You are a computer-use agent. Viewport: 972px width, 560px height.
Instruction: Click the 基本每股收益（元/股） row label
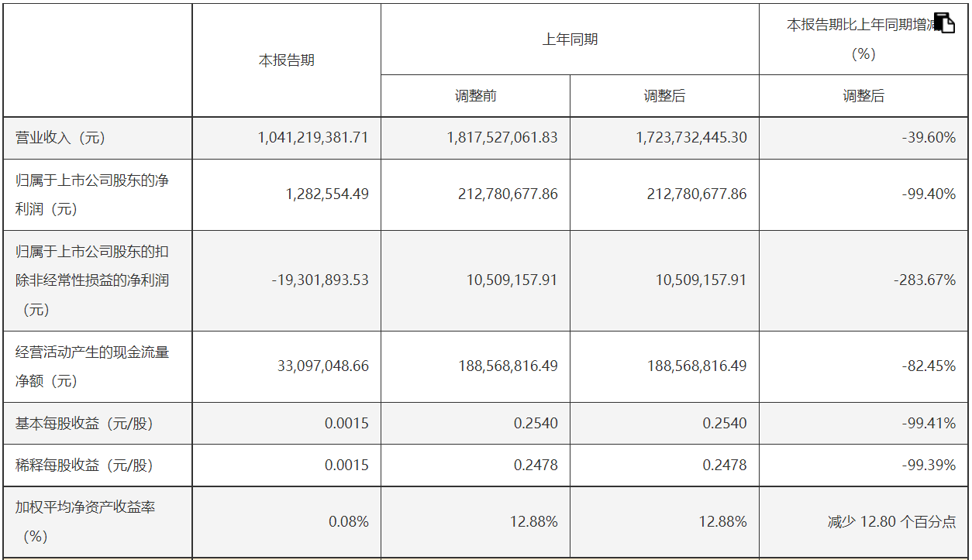pyautogui.click(x=84, y=424)
